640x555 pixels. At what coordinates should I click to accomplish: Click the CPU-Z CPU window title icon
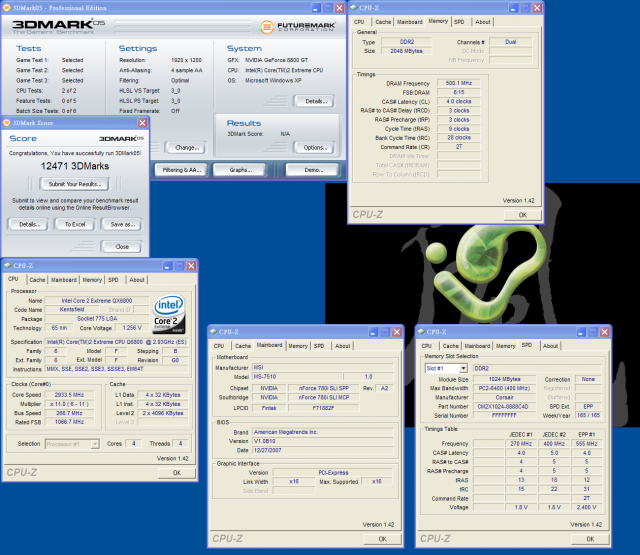click(8, 266)
